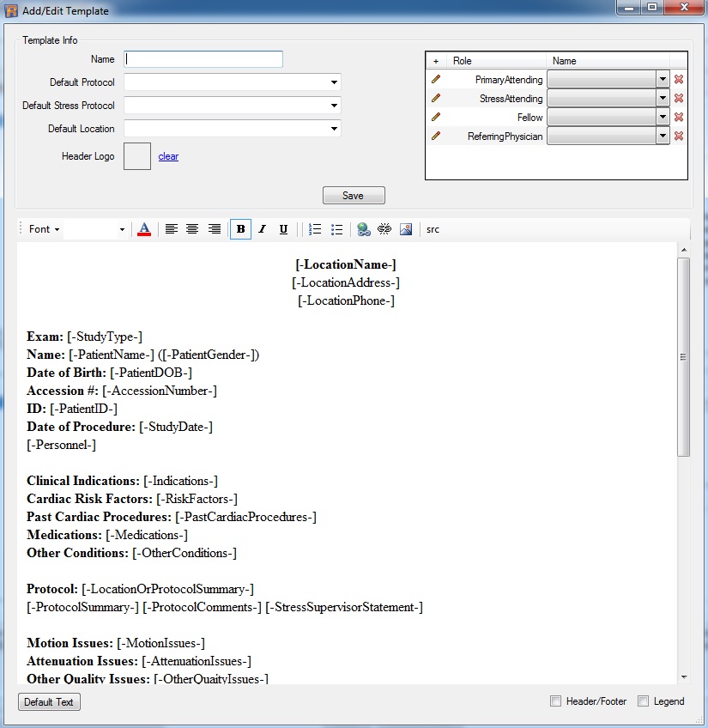Image resolution: width=708 pixels, height=728 pixels.
Task: Click the insert image icon
Action: 406,229
